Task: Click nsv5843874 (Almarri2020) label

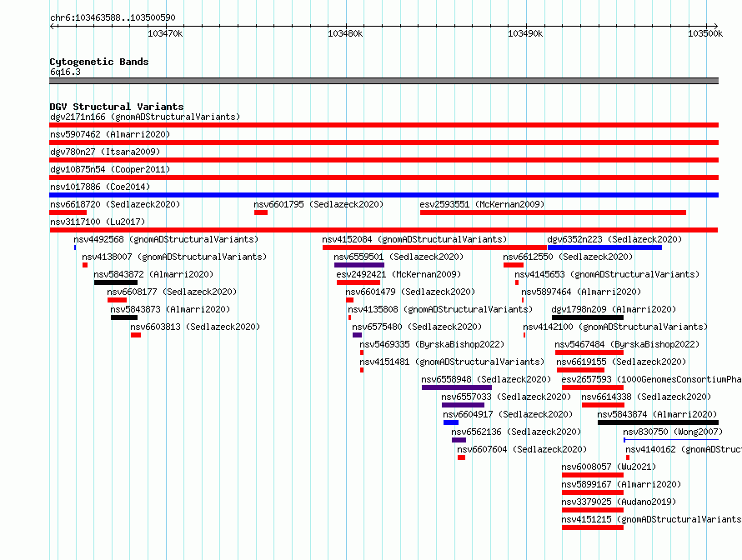Action: tap(657, 414)
